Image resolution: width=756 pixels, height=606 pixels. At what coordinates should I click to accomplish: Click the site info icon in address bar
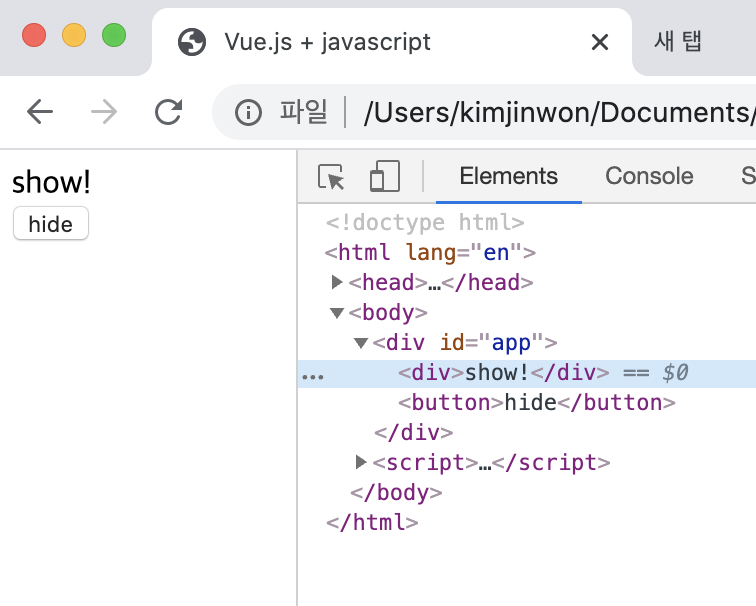tap(248, 112)
